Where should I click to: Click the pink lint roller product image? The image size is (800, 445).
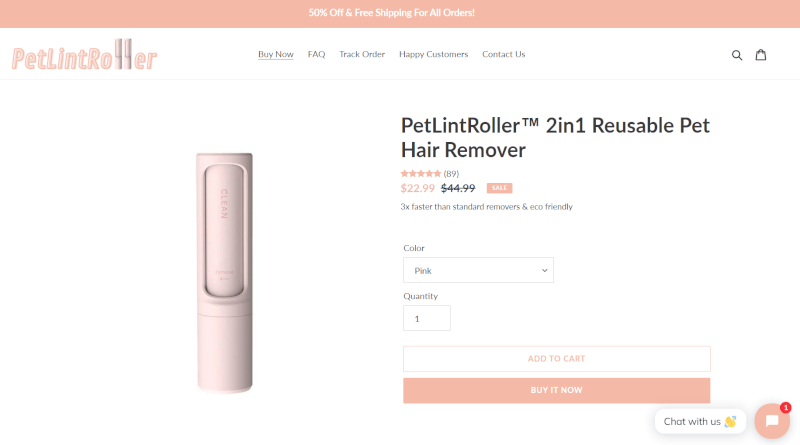tap(224, 273)
